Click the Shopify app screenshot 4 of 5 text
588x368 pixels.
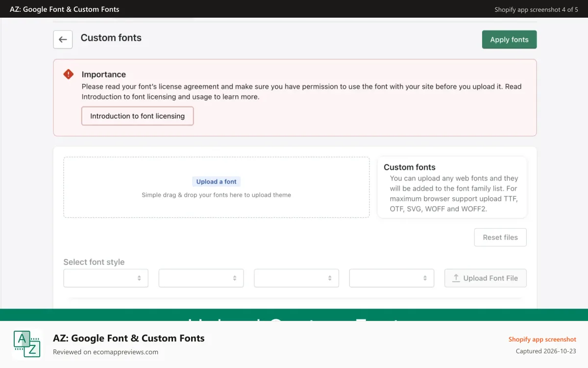537,9
